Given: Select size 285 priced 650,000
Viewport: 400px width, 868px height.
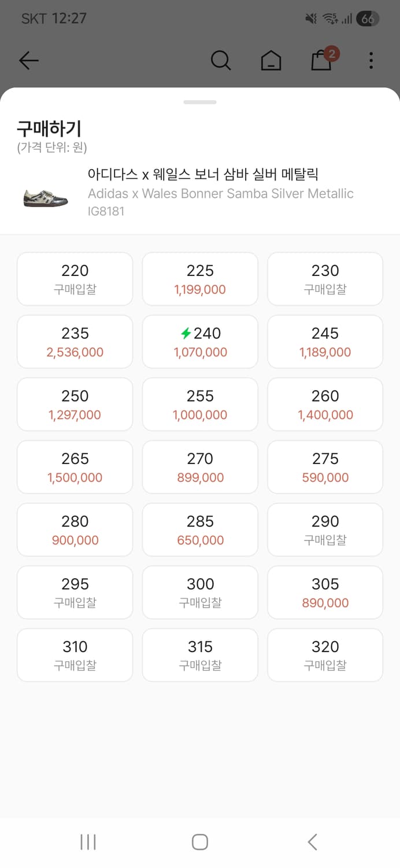Looking at the screenshot, I should (199, 529).
